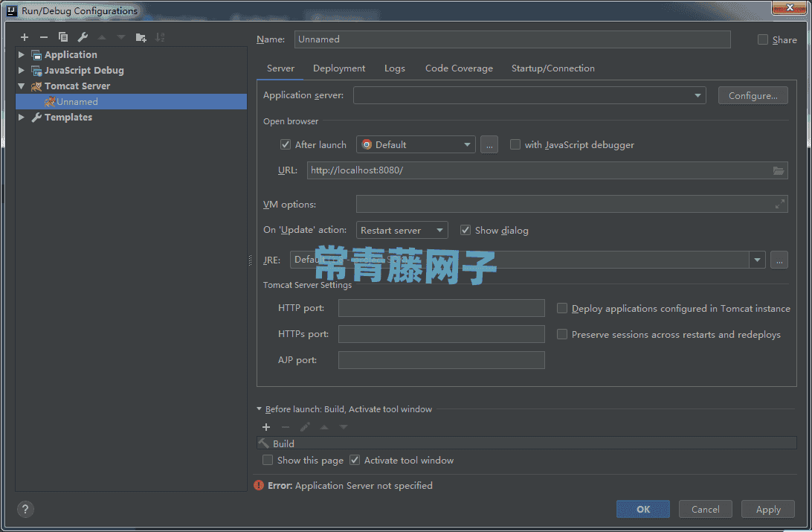Open the JRE dropdown arrow
812x532 pixels.
coord(757,260)
